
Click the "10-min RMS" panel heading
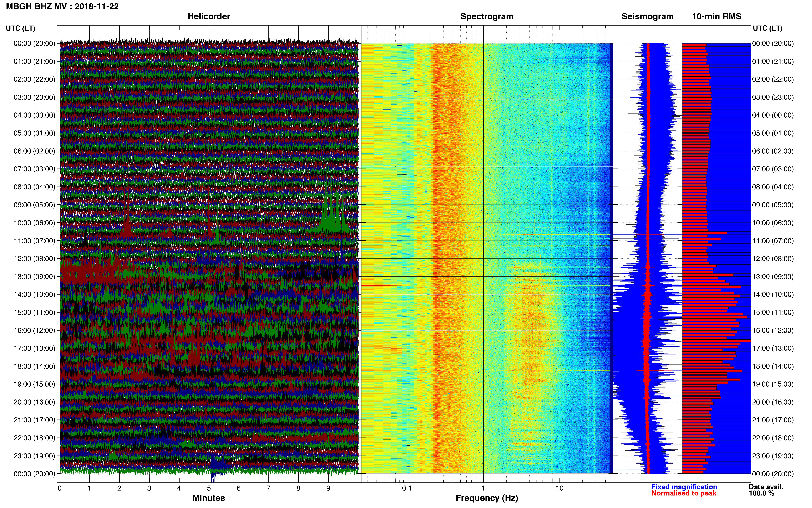pos(717,16)
